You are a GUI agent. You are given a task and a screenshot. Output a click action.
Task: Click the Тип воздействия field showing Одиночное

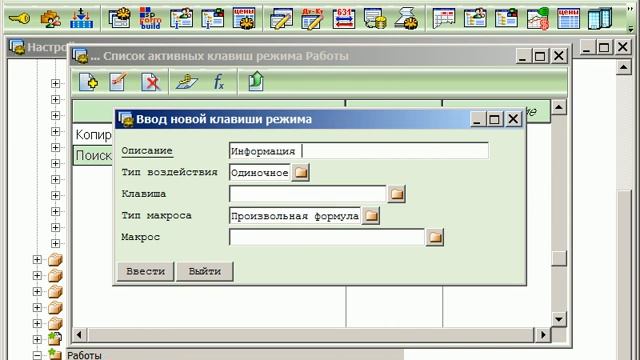tap(260, 173)
